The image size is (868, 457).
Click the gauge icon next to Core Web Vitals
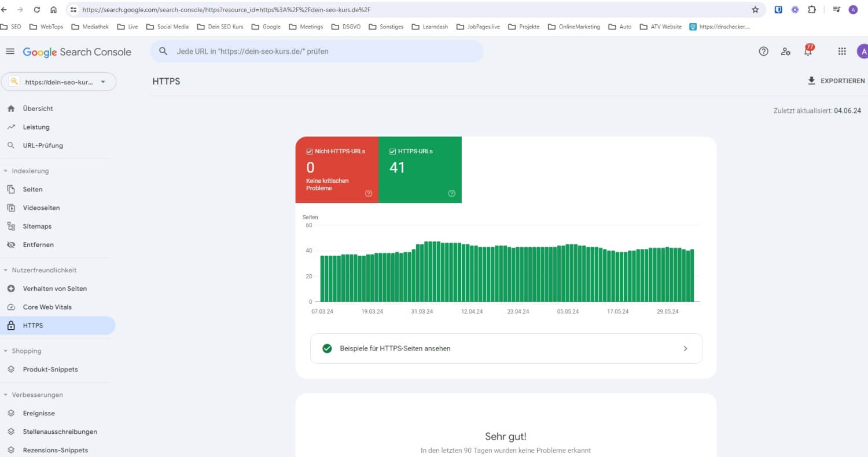tap(11, 307)
